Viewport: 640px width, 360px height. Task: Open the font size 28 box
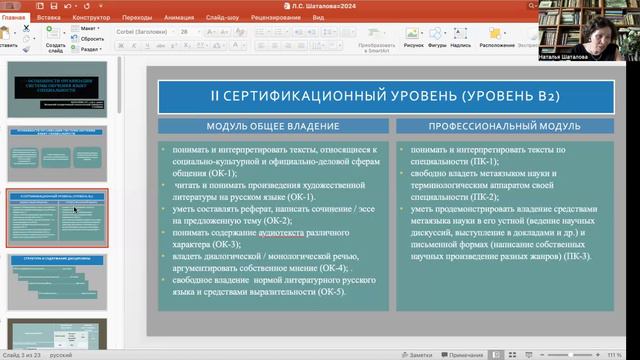pos(190,32)
